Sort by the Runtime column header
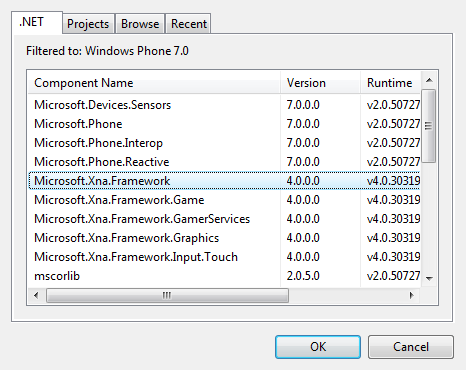 coord(391,83)
